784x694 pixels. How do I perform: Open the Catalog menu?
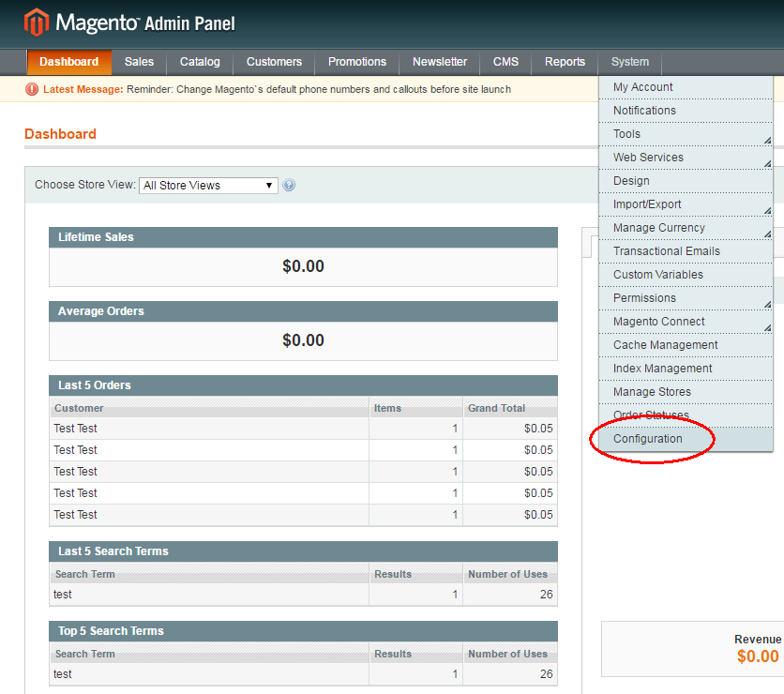[200, 62]
